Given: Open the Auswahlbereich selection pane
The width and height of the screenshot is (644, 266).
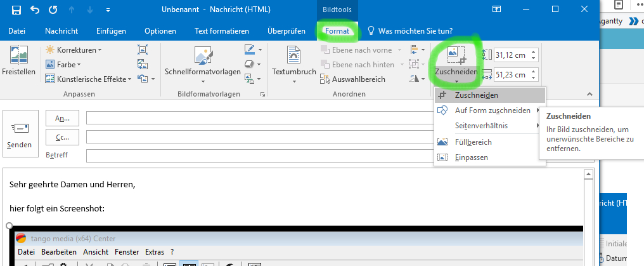Looking at the screenshot, I should (x=354, y=79).
